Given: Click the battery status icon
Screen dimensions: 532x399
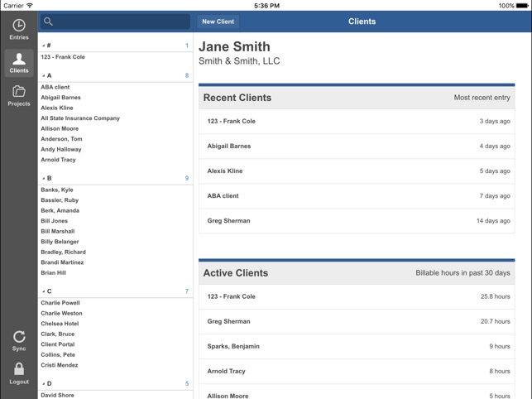Looking at the screenshot, I should [522, 6].
